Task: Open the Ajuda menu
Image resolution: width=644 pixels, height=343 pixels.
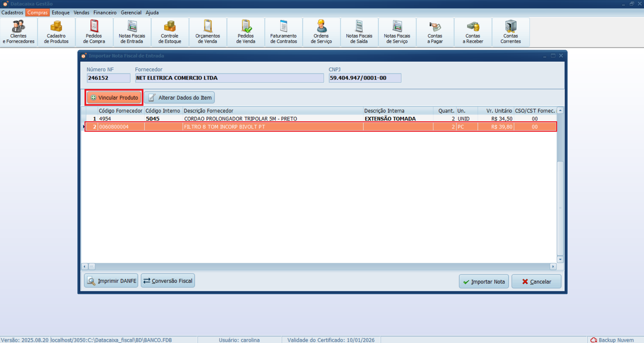Action: [x=152, y=12]
